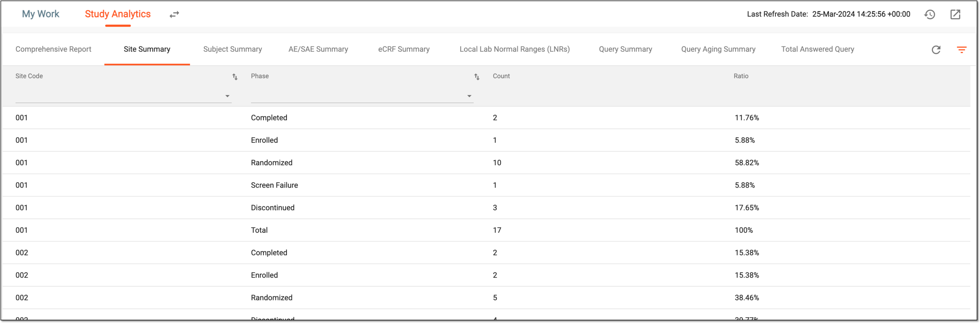Open report in new window icon
Viewport: 980px width, 323px height.
(x=955, y=15)
